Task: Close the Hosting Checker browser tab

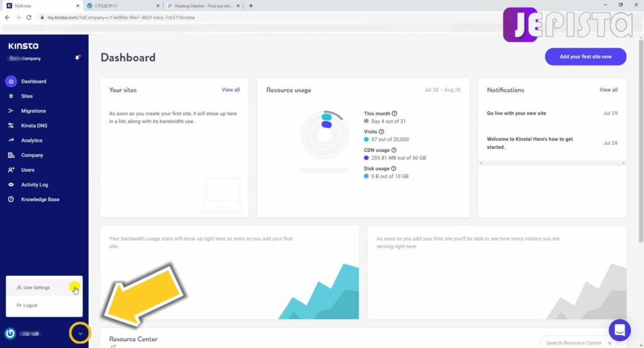Action: point(238,6)
